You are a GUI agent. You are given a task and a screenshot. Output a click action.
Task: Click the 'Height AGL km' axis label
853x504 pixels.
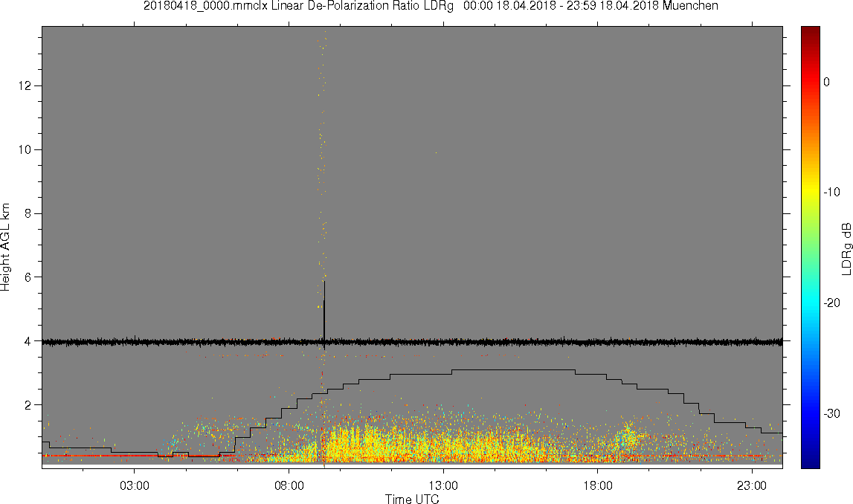5,247
